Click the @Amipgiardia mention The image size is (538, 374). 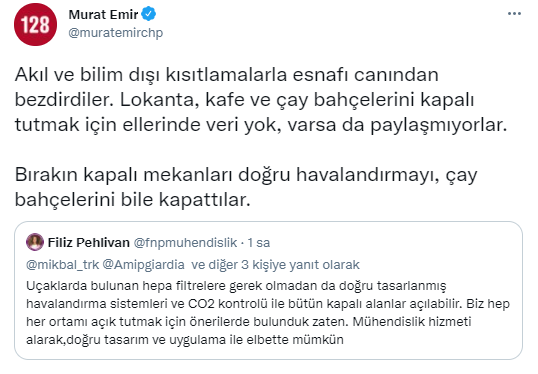[x=143, y=265]
